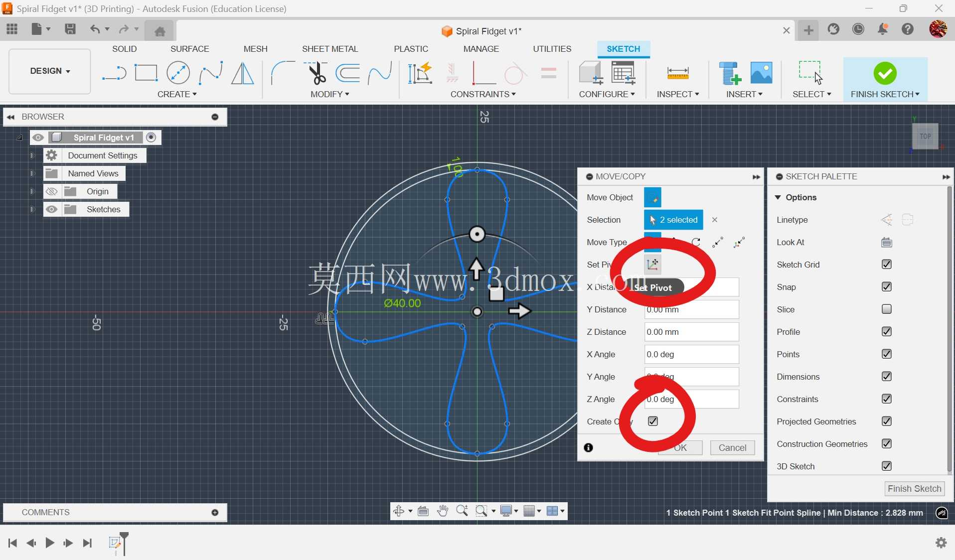The image size is (955, 560).
Task: Collapse the MOVE/COPY dialog arrows
Action: [756, 177]
